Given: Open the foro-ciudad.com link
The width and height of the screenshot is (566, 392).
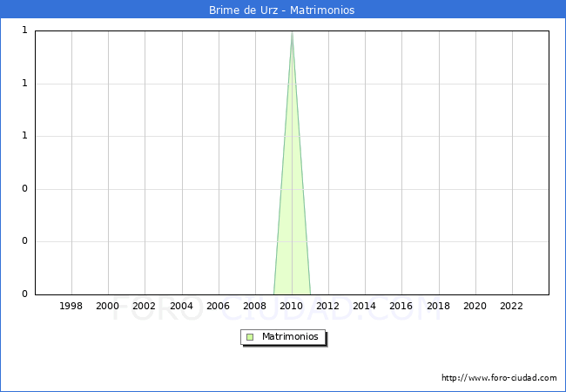Looking at the screenshot, I should click(x=499, y=378).
